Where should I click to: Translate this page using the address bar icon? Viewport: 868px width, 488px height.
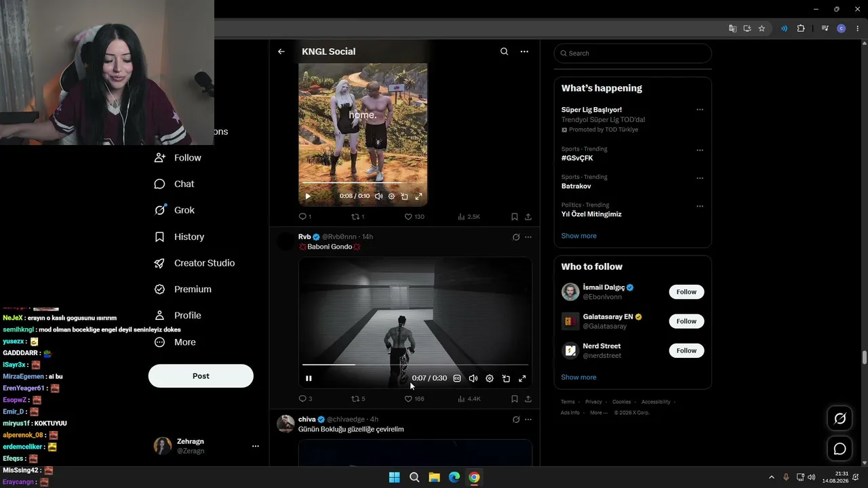tap(732, 28)
